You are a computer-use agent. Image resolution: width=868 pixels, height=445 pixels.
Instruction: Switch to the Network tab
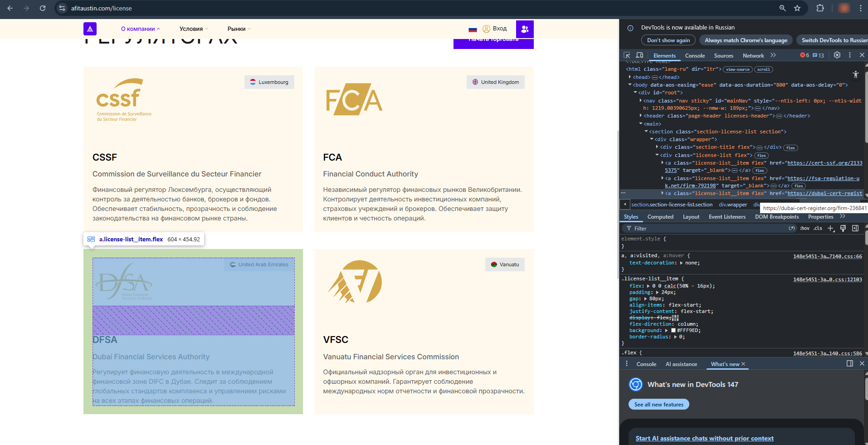tap(753, 56)
